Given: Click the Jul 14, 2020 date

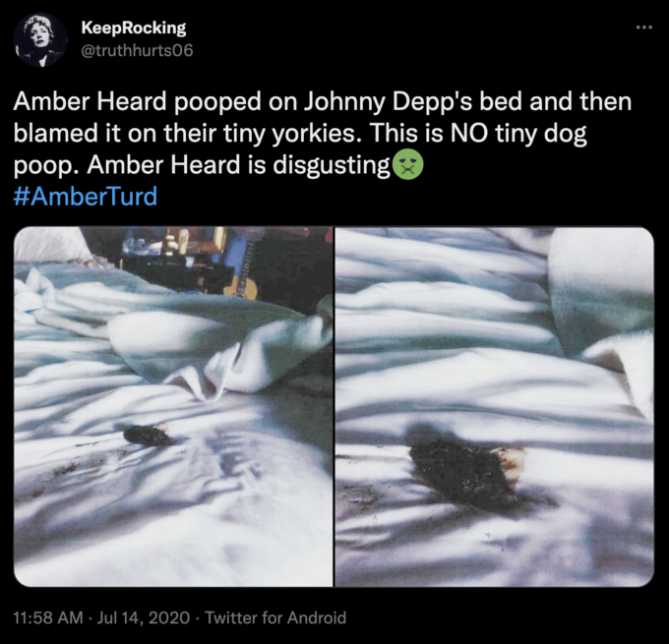Looking at the screenshot, I should click(x=144, y=617).
